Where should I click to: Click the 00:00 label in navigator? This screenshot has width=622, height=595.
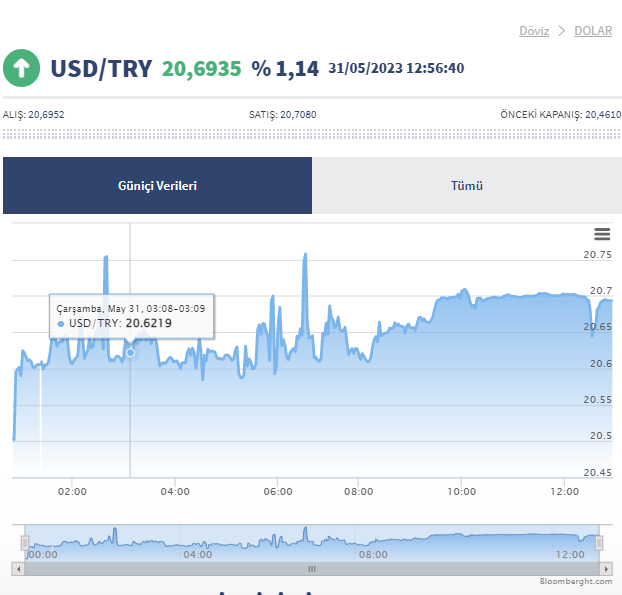tap(43, 555)
